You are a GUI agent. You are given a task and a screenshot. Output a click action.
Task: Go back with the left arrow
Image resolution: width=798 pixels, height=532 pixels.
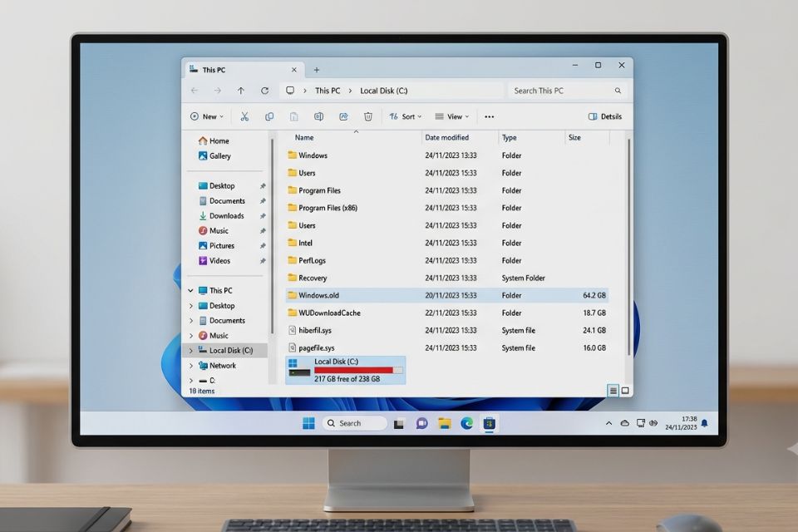[x=195, y=91]
